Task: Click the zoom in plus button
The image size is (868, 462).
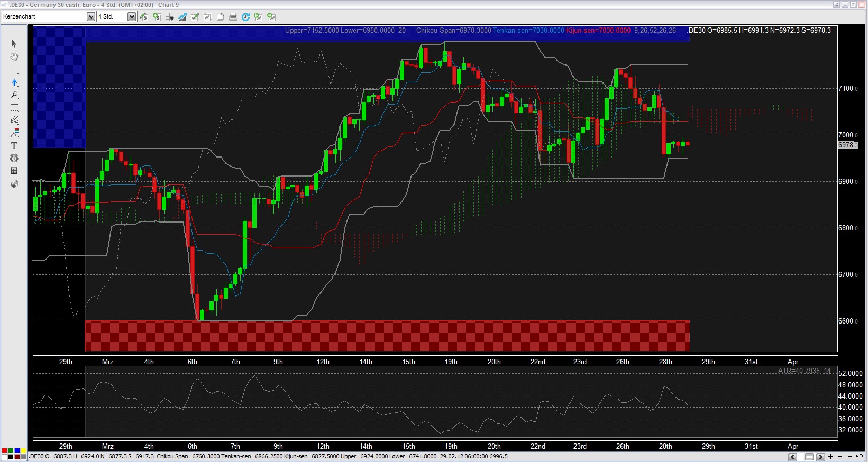Action: [x=840, y=457]
